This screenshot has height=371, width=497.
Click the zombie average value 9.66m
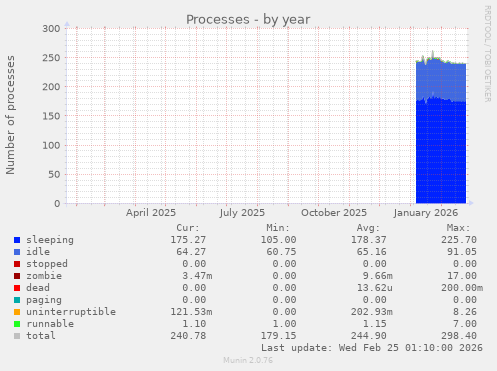click(378, 276)
